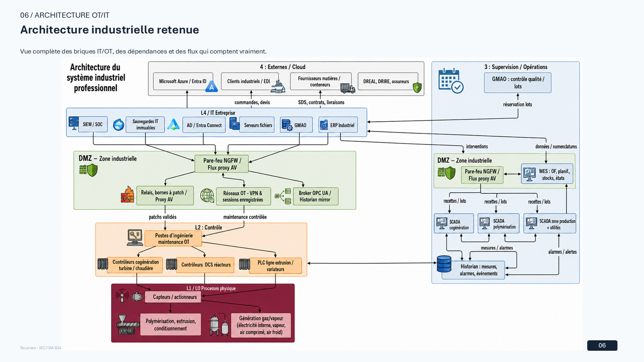644x362 pixels.
Task: Click the Sources footnote beginning with IEC/ISA
Action: tap(41, 348)
